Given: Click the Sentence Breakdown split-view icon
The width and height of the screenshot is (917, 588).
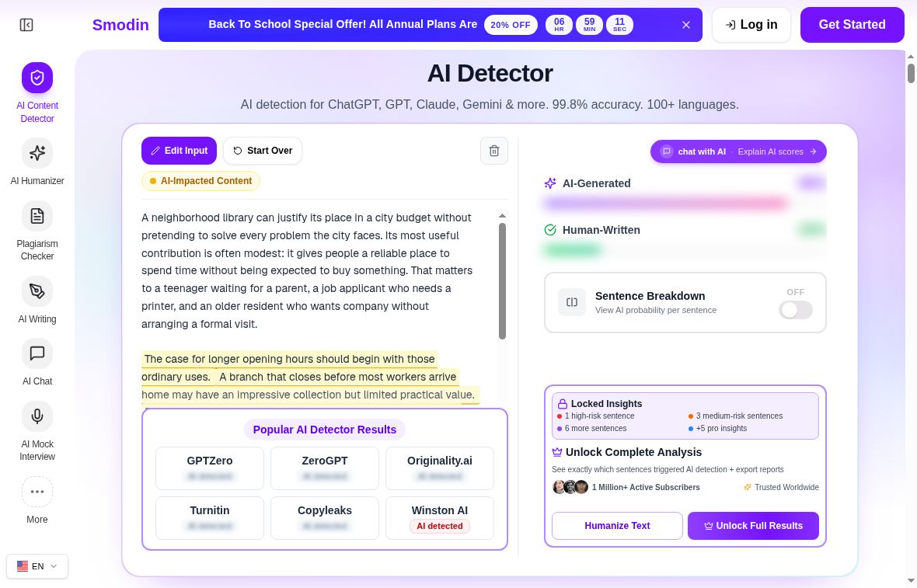Looking at the screenshot, I should pyautogui.click(x=572, y=302).
